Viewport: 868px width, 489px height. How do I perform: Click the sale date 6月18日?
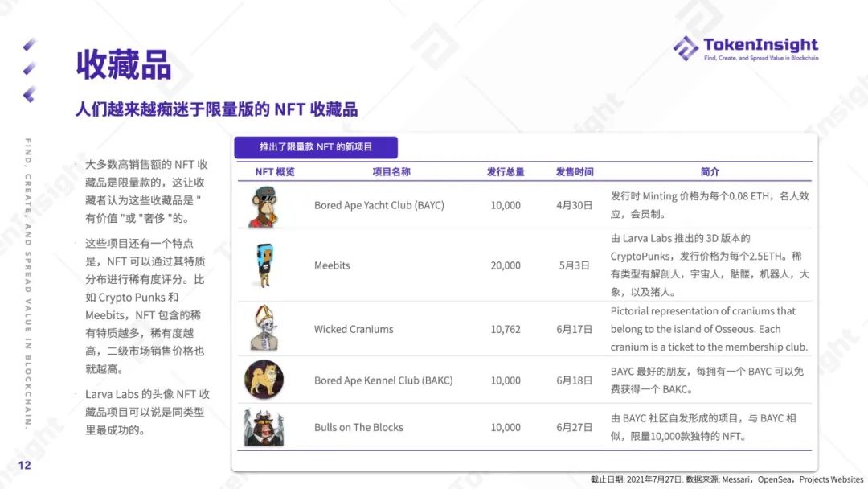(575, 380)
